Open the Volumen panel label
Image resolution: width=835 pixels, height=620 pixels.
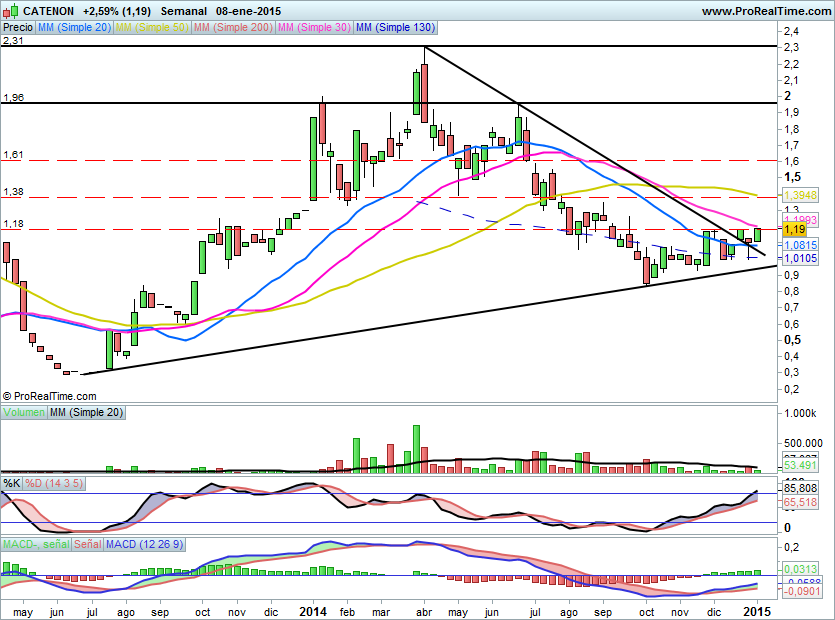tap(24, 412)
